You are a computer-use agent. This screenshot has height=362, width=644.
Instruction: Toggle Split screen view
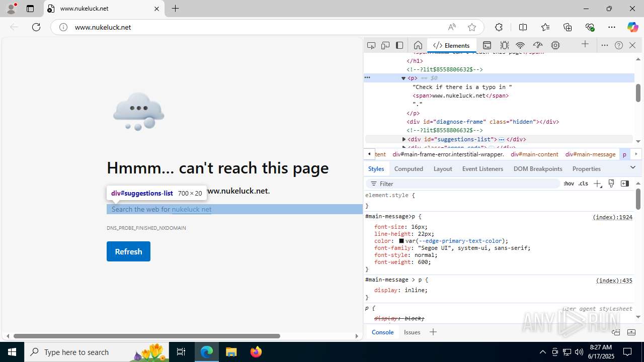(x=523, y=27)
